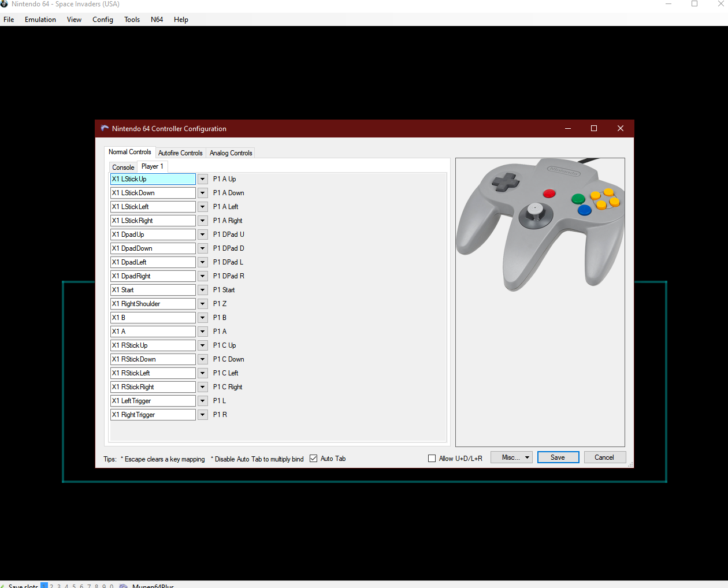Open the Tools menu

132,20
